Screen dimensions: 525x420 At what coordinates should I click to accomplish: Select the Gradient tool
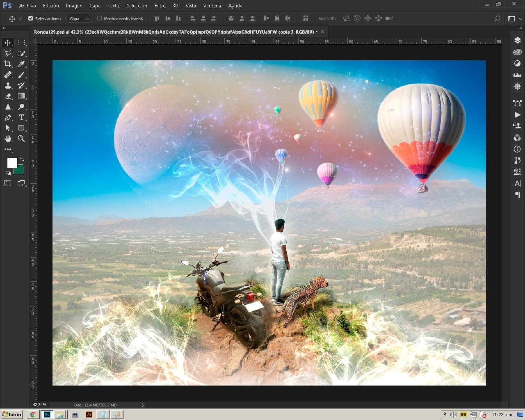pyautogui.click(x=21, y=96)
